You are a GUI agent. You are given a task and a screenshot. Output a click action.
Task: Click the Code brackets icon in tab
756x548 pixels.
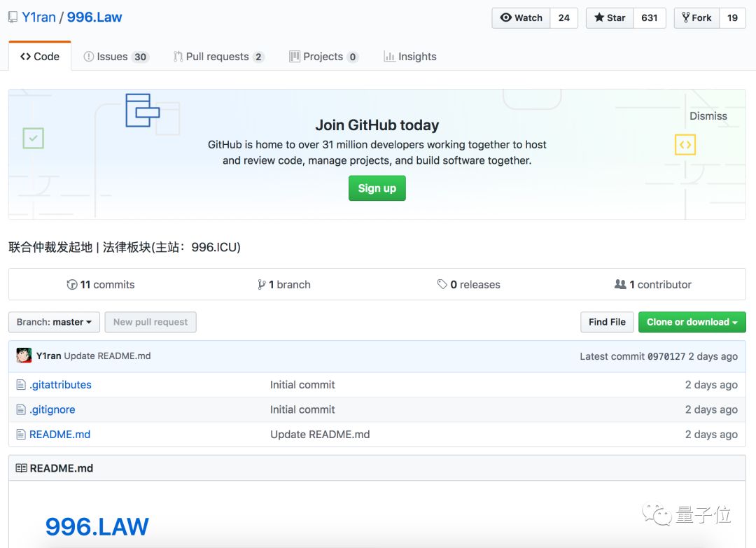pyautogui.click(x=26, y=57)
